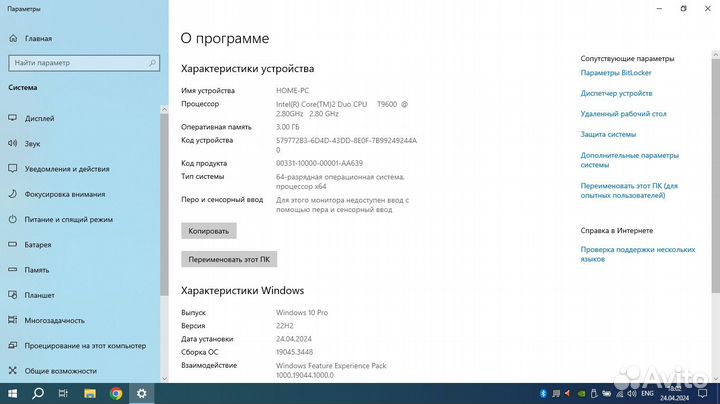Viewport: 720px width, 404px height.
Task: Open Дополнительные параметры системы link
Action: 630,160
